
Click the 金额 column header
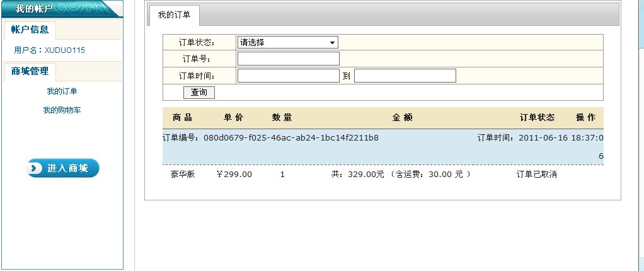coord(402,118)
